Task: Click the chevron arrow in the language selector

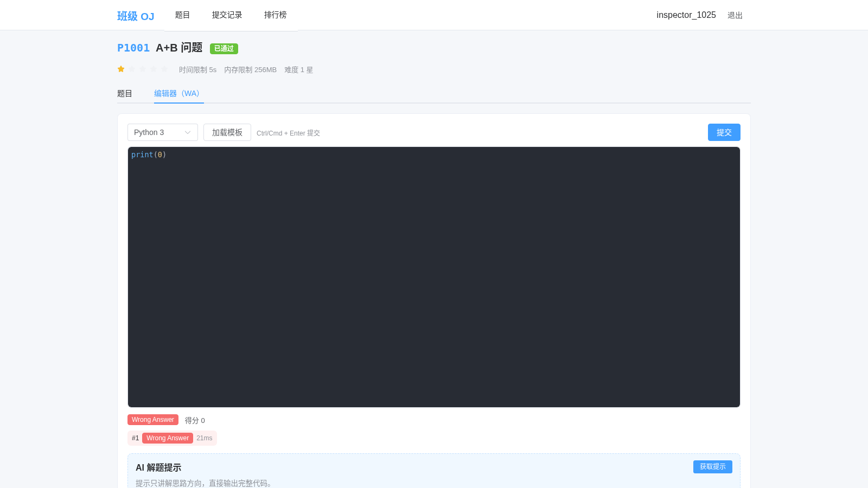Action: click(x=188, y=132)
